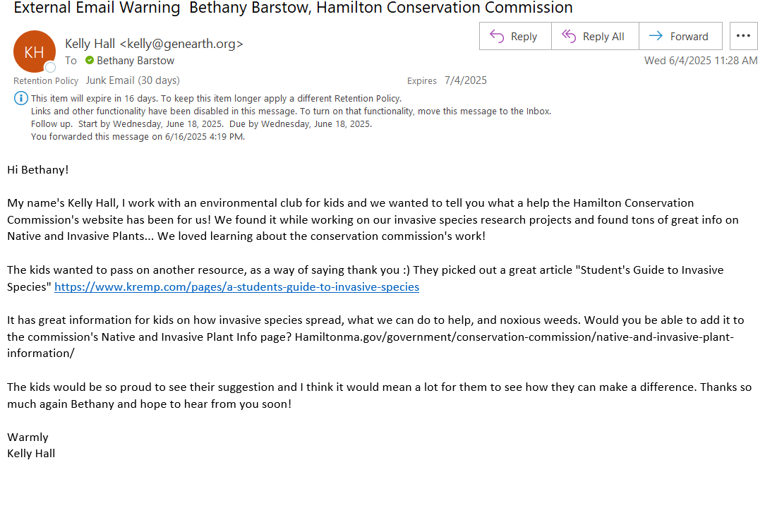Click the presence status circle on avatar

pos(50,67)
